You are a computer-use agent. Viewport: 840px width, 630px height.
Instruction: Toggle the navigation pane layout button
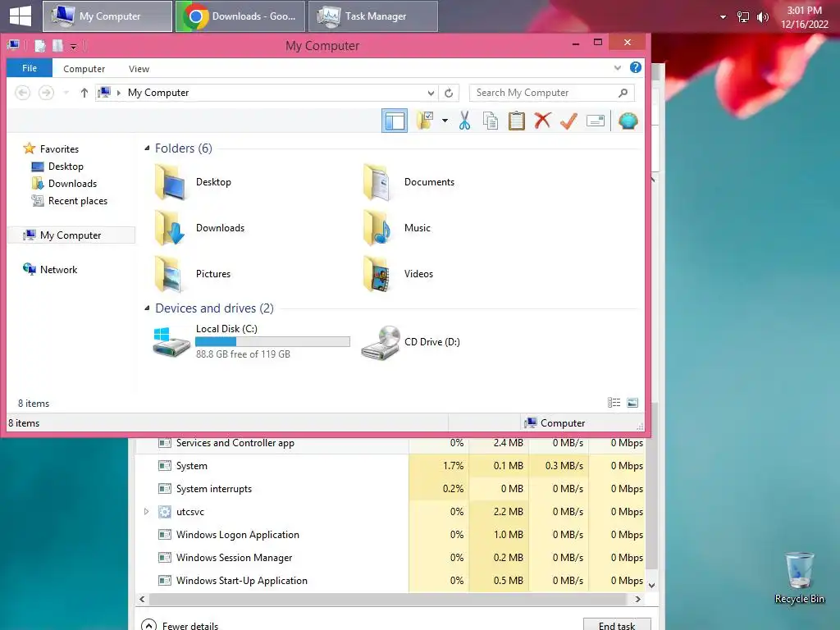point(395,121)
